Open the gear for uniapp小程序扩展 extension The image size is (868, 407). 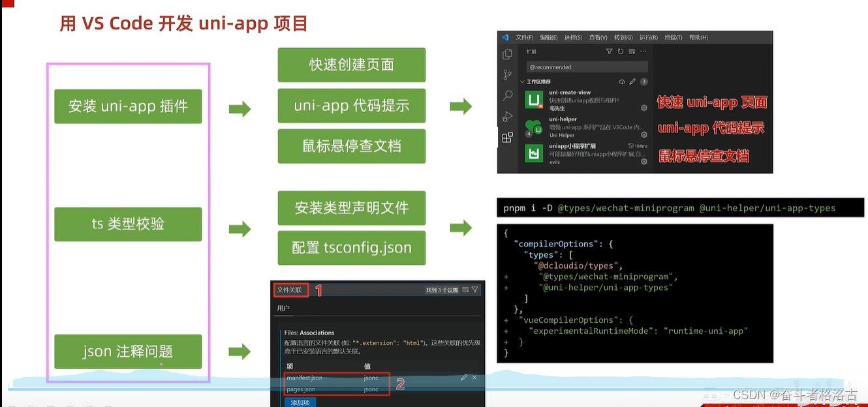[644, 162]
